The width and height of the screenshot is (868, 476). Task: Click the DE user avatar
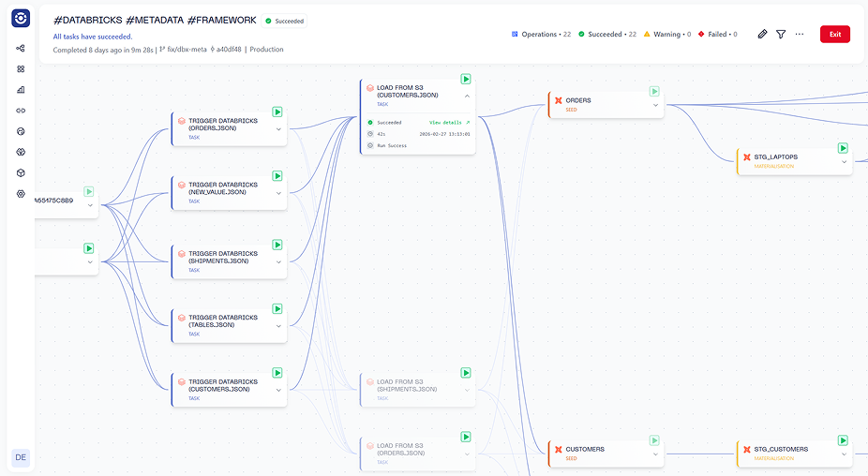click(21, 458)
